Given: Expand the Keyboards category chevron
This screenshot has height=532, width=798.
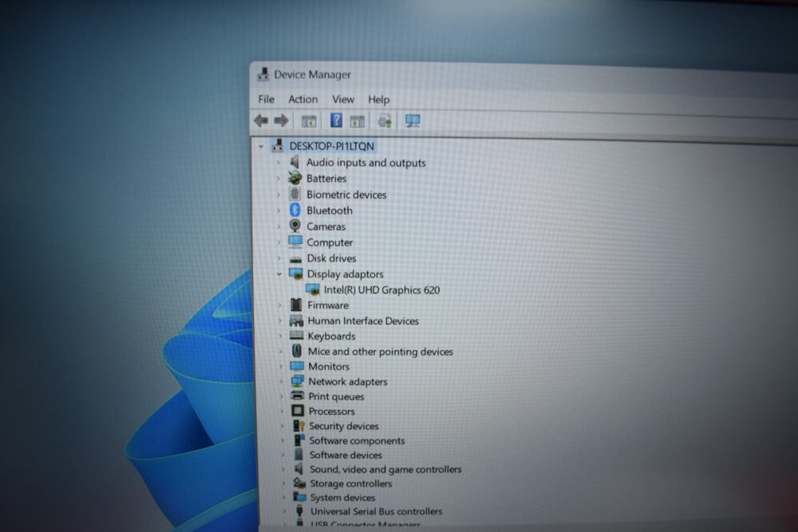Looking at the screenshot, I should pos(280,336).
